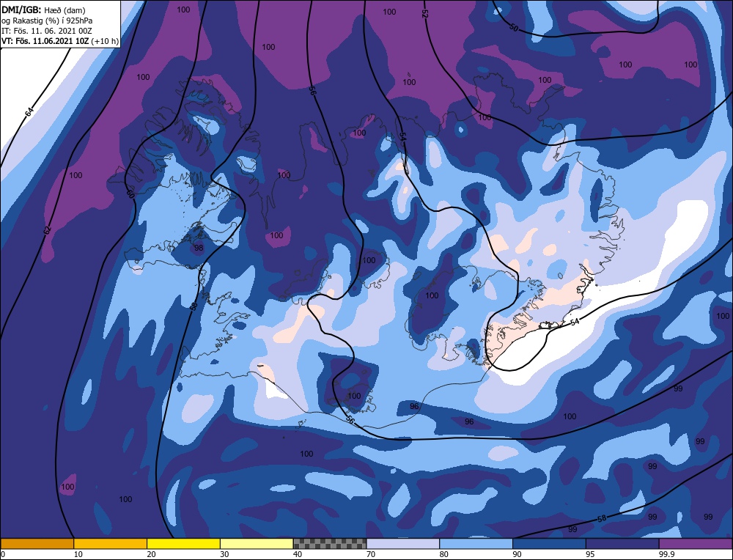Click the '30' legend tick label

click(x=224, y=554)
